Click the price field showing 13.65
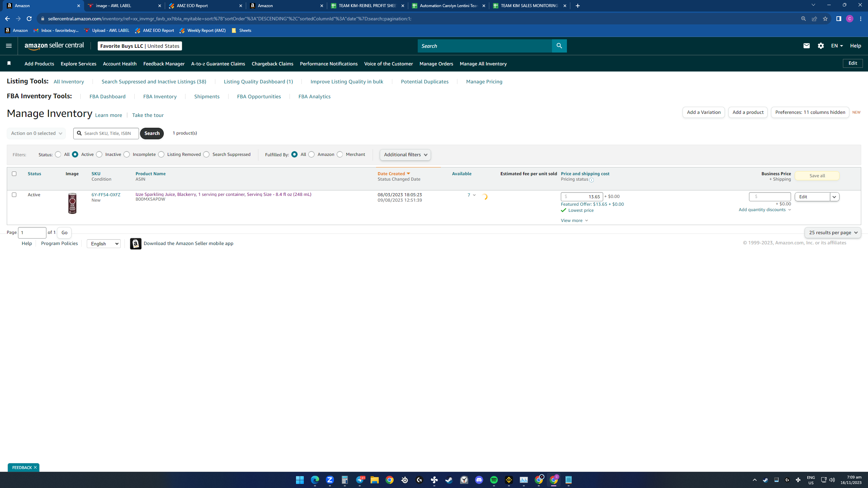 582,197
